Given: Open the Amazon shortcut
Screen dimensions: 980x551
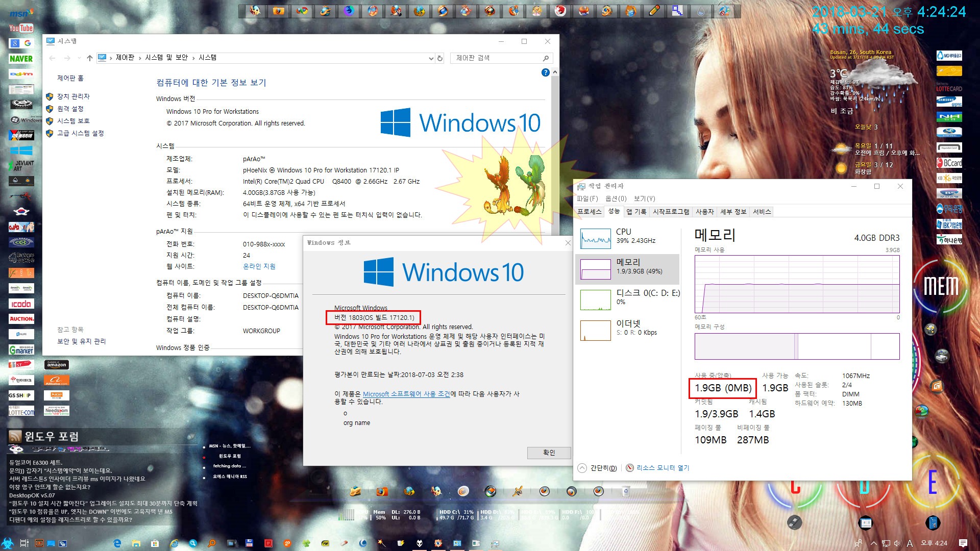Looking at the screenshot, I should tap(56, 365).
